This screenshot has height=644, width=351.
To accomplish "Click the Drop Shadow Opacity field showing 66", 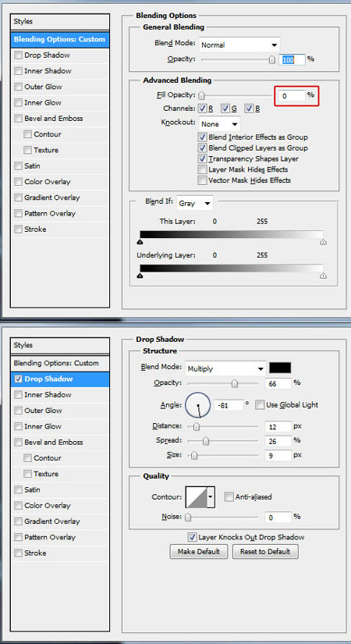I will (278, 383).
